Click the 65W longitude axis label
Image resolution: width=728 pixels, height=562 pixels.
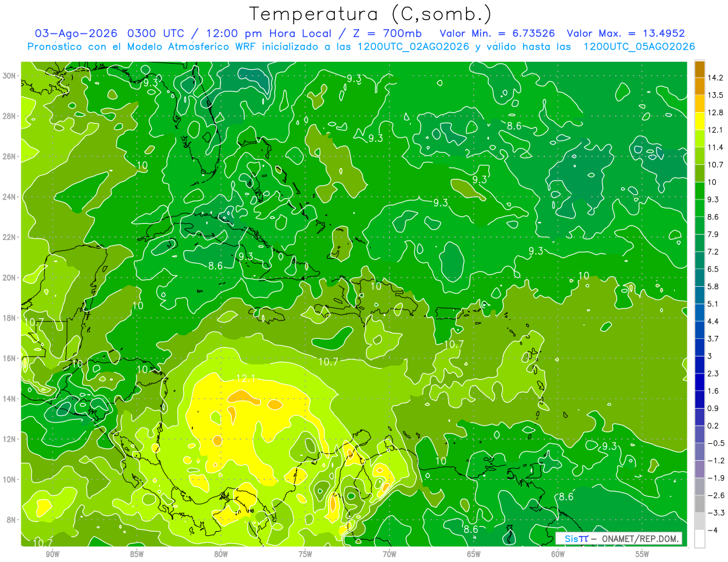click(x=474, y=554)
